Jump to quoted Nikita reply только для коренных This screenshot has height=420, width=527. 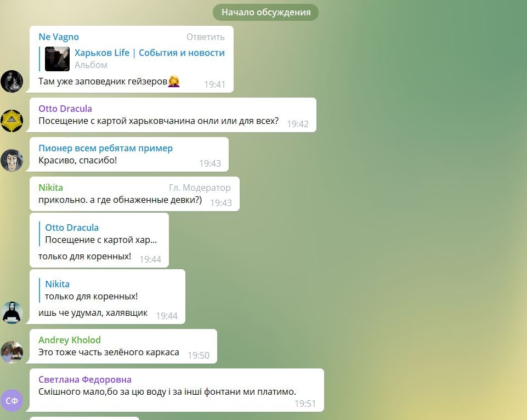tap(109, 290)
